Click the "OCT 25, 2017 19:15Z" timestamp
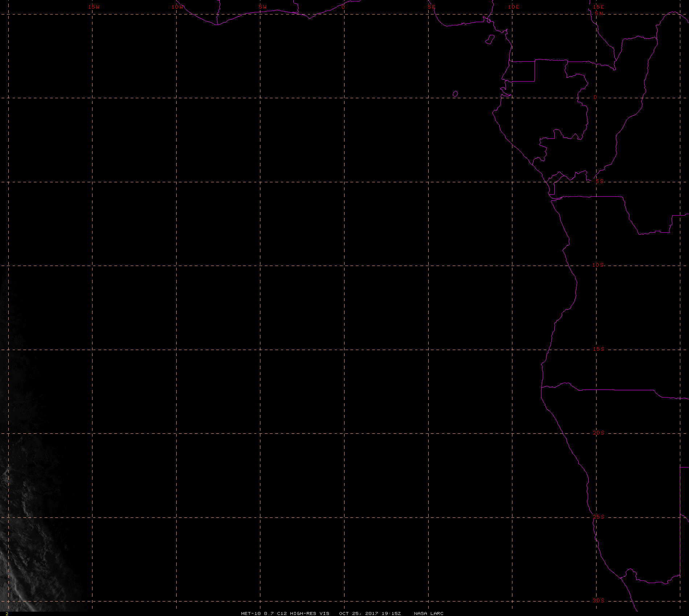 (x=370, y=613)
